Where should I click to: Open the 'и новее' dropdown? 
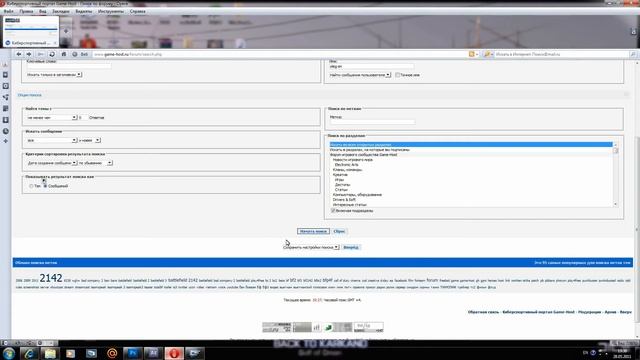pyautogui.click(x=89, y=140)
